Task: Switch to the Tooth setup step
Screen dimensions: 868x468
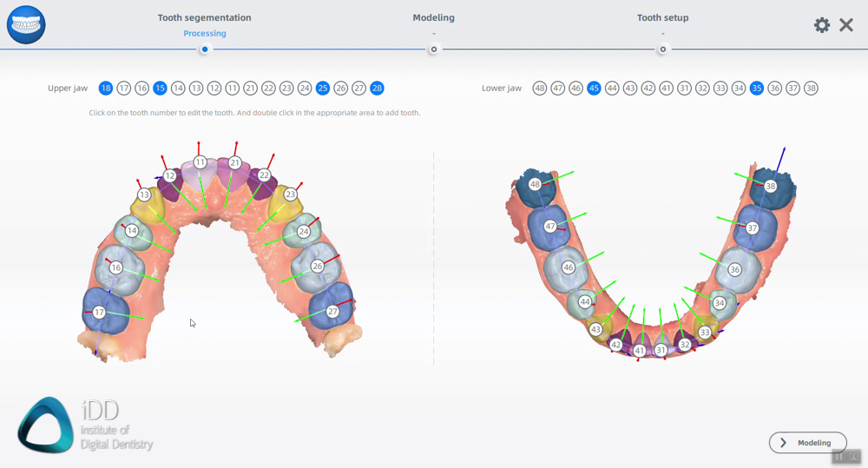Action: [662, 17]
